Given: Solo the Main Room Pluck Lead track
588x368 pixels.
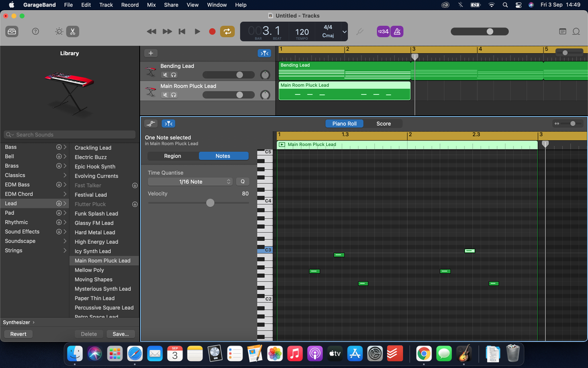Looking at the screenshot, I should pyautogui.click(x=173, y=95).
